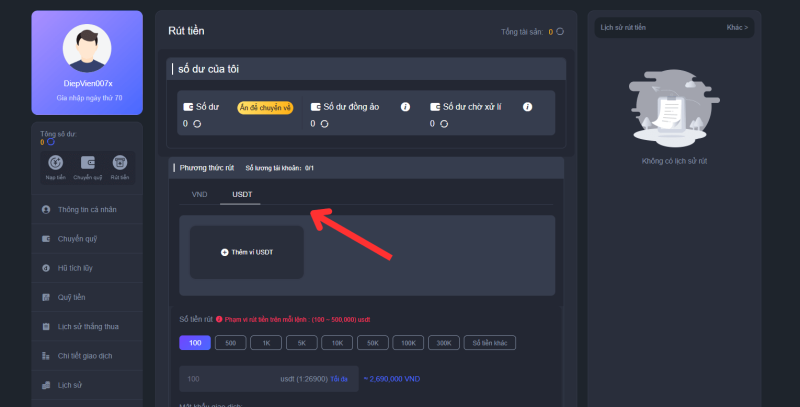
Task: Open Hũ tích lũy menu item
Action: (x=87, y=268)
